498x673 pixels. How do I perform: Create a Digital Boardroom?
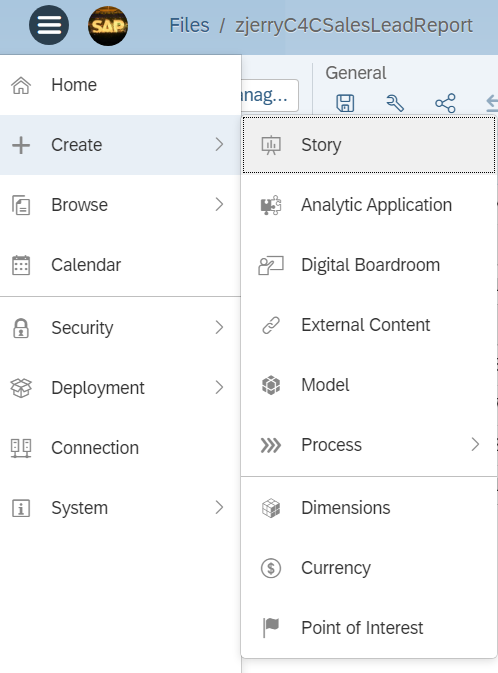[x=369, y=265]
